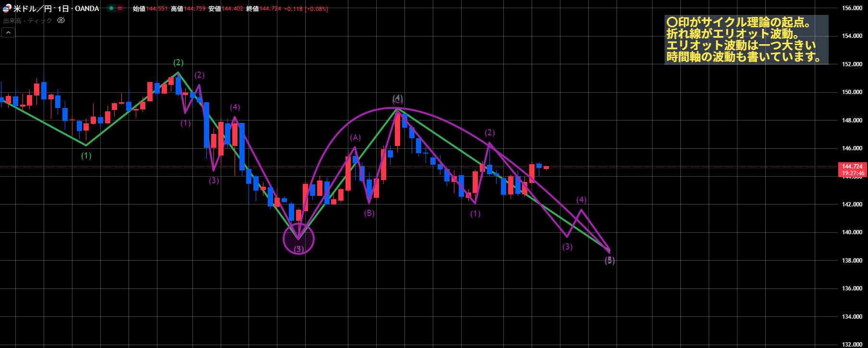
Task: Click the 終値 closing value in legend
Action: click(270, 9)
